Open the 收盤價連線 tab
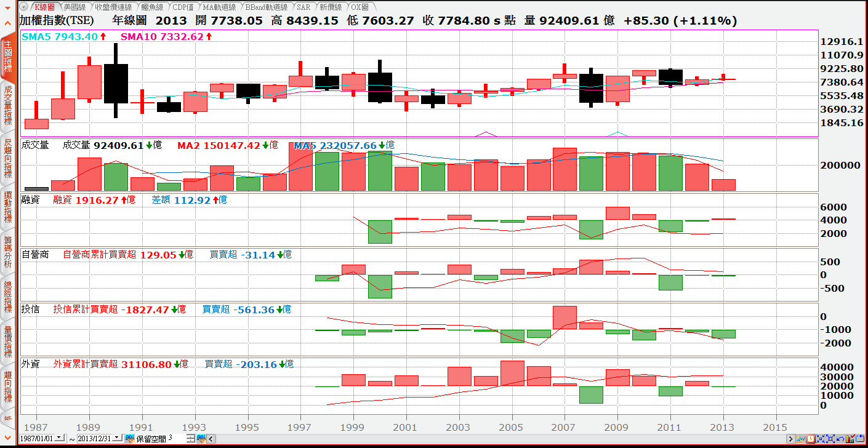Image resolution: width=868 pixels, height=448 pixels. [x=113, y=7]
